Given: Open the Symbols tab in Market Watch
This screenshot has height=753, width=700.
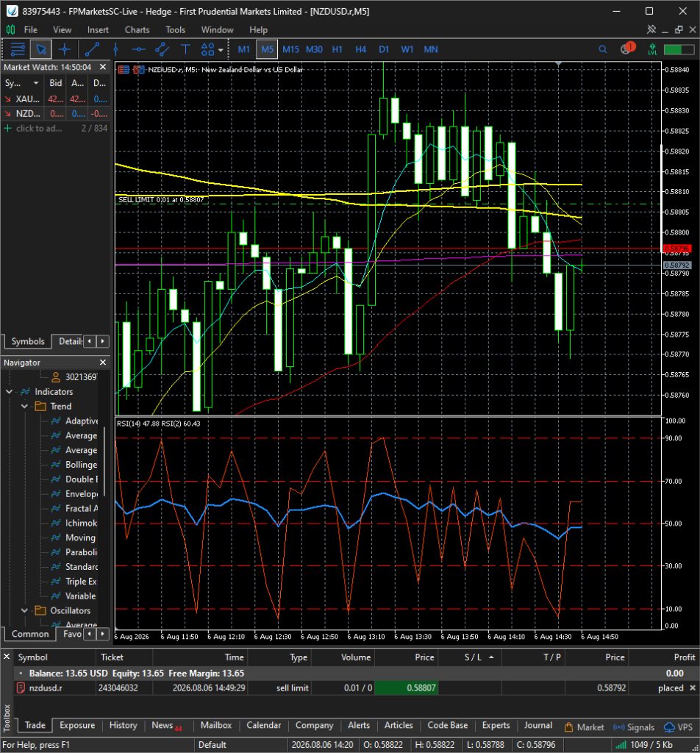Looking at the screenshot, I should (x=28, y=341).
